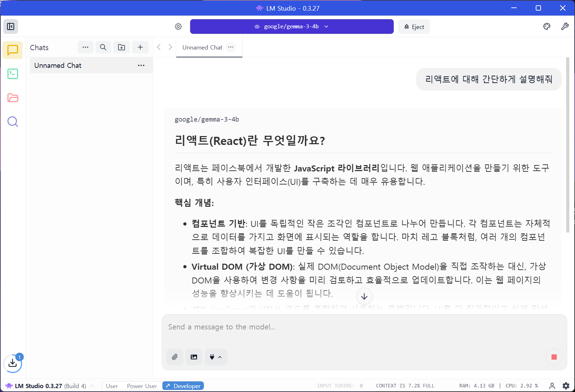This screenshot has width=575, height=392.
Task: Switch to Power User mode
Action: point(142,386)
